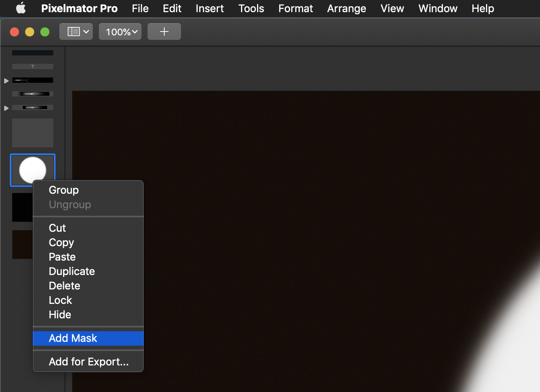Open the Edit menu

click(x=172, y=8)
